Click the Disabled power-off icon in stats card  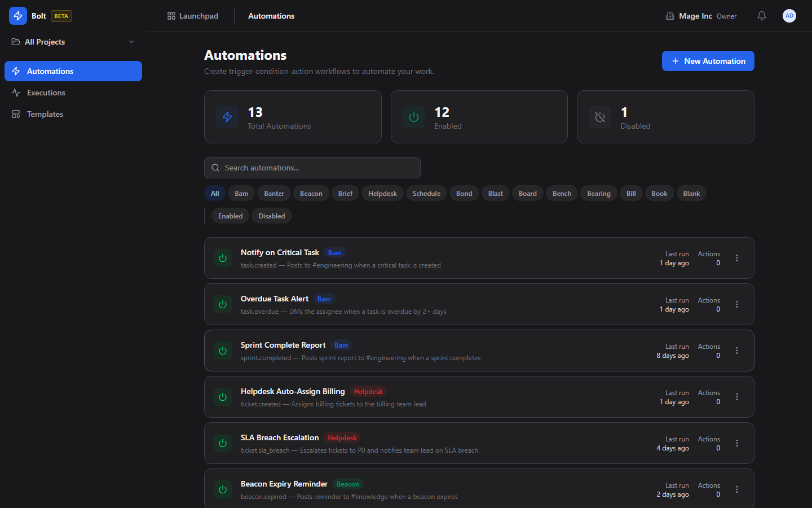[x=600, y=117]
